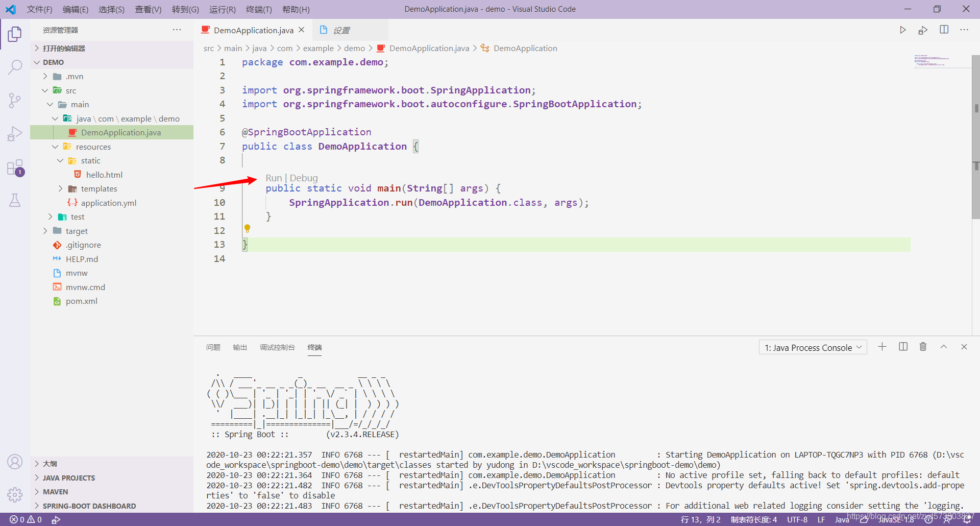Viewport: 980px width, 526px height.
Task: Open .gitignore in file tree
Action: click(x=83, y=245)
